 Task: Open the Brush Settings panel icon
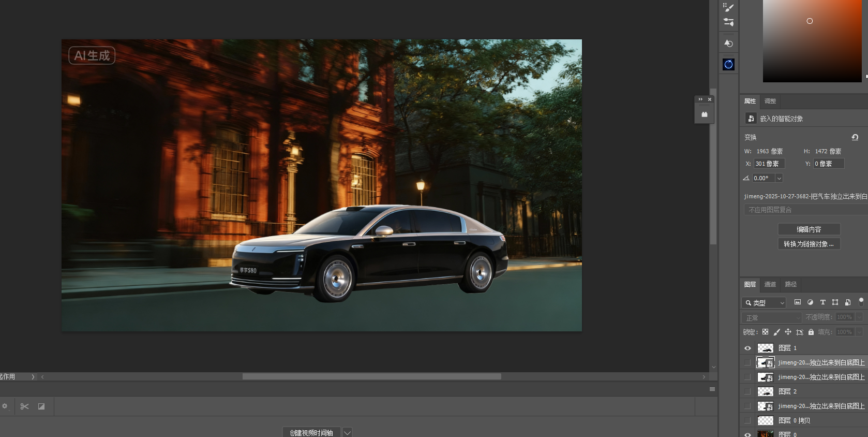coord(728,7)
